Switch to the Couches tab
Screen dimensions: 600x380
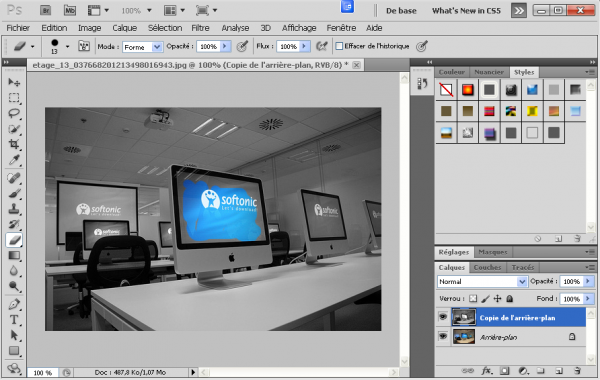(x=487, y=267)
